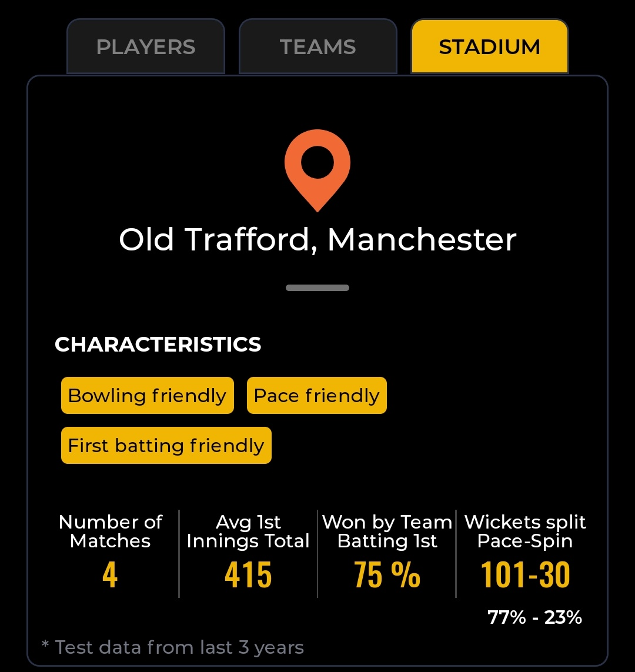
Task: Click the Avg 1st Innings Total label
Action: coord(248,531)
